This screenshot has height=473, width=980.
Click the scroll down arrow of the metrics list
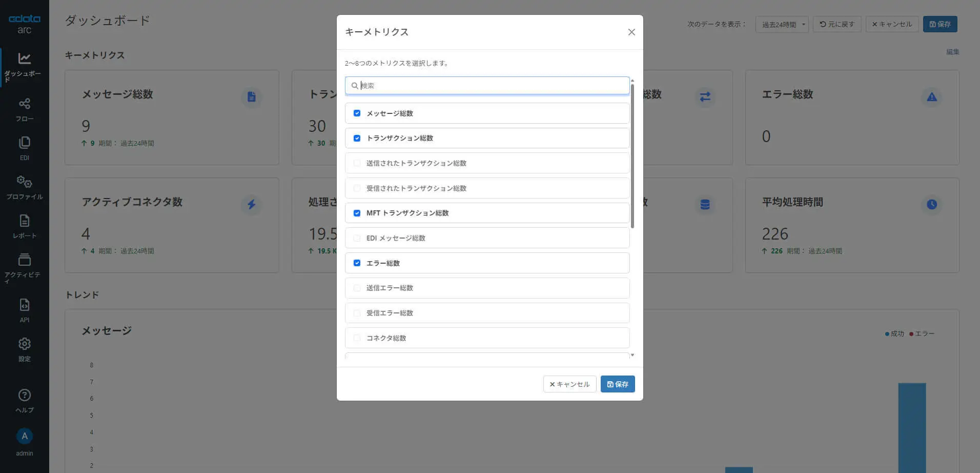point(632,355)
